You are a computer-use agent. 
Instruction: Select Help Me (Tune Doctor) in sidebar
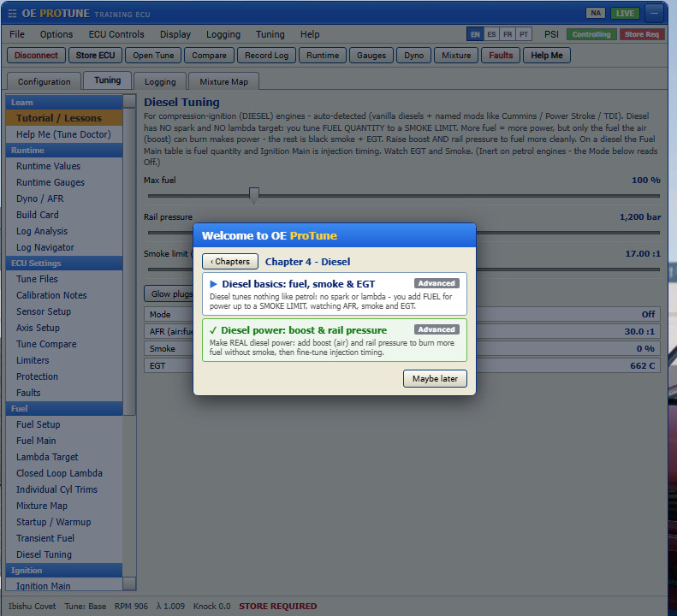pos(64,134)
